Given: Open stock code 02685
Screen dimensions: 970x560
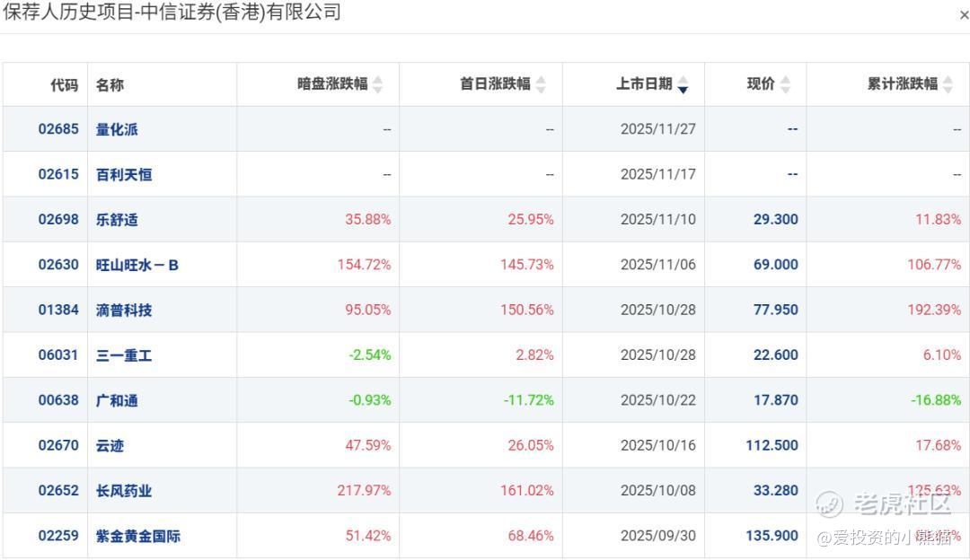Looking at the screenshot, I should 58,129.
